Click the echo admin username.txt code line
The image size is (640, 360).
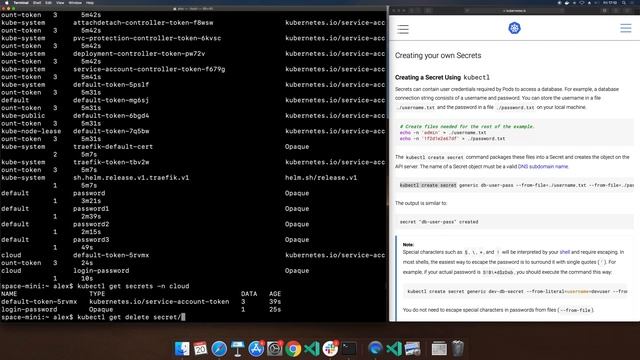coord(443,133)
